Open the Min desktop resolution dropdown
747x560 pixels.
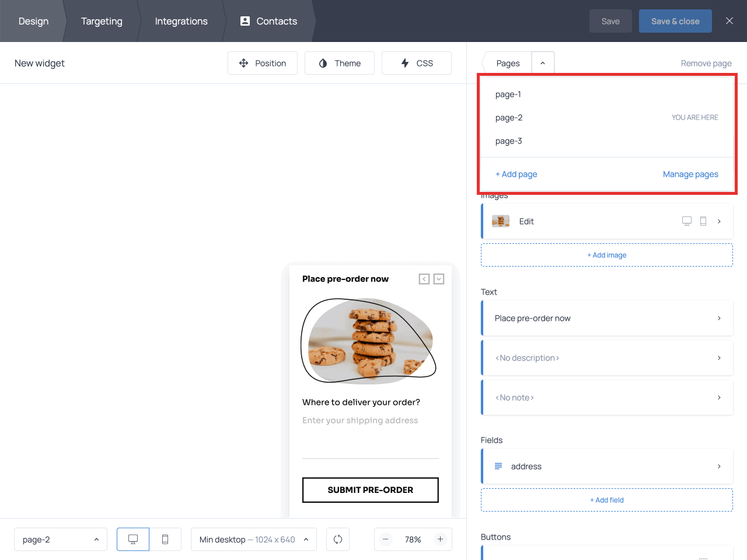253,539
